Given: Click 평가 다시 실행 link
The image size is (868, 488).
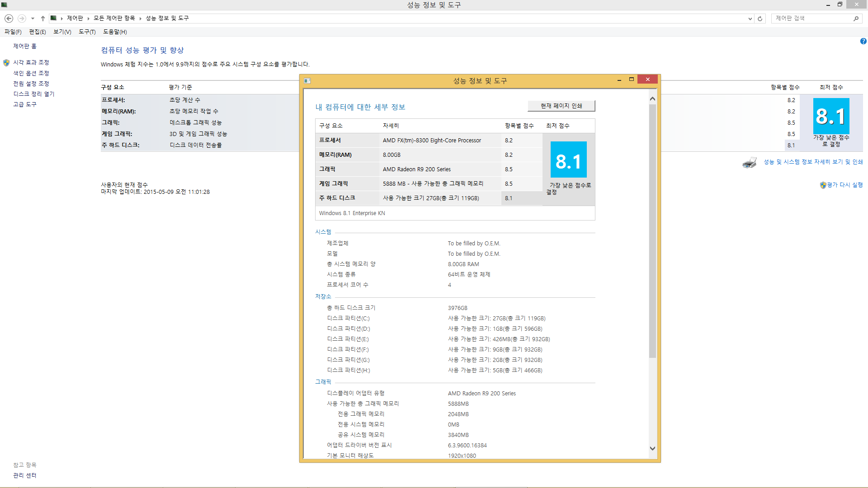Looking at the screenshot, I should coord(845,185).
